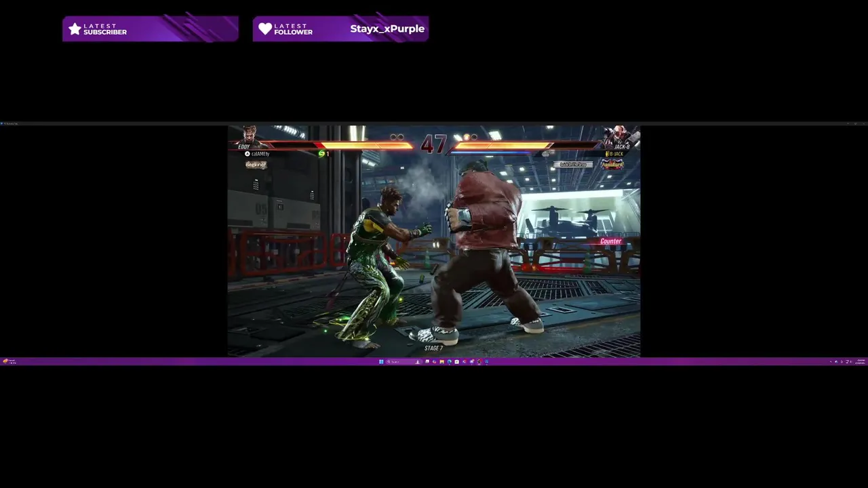Open the Windows Start menu
This screenshot has width=868, height=488.
click(x=381, y=362)
